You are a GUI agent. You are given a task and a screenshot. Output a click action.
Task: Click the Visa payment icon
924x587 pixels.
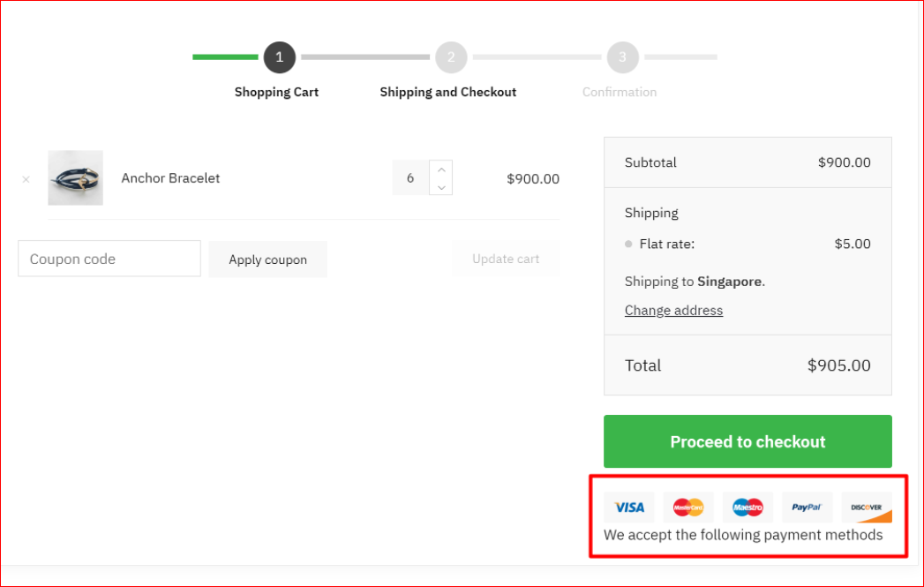(x=629, y=508)
